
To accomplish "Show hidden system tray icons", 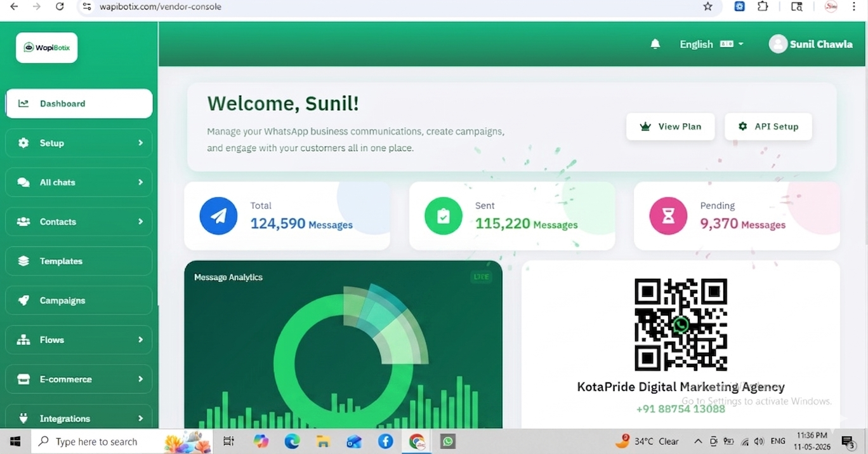I will click(x=698, y=441).
